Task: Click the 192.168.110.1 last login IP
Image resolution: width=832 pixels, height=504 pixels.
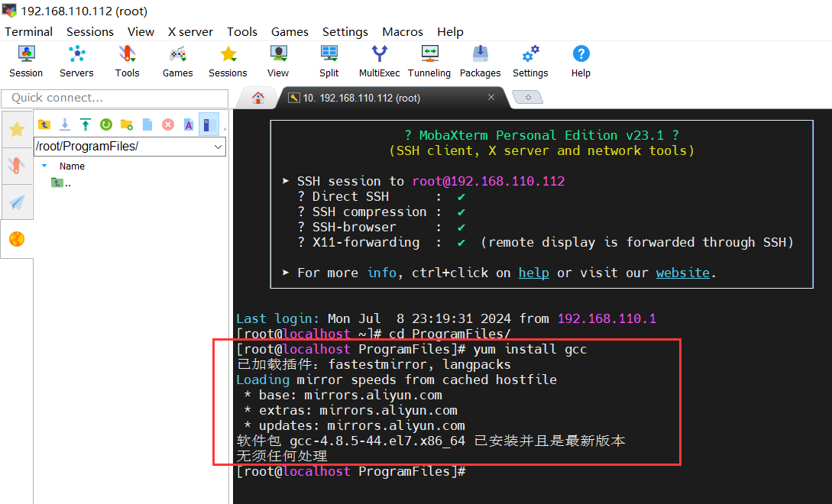Action: tap(607, 319)
